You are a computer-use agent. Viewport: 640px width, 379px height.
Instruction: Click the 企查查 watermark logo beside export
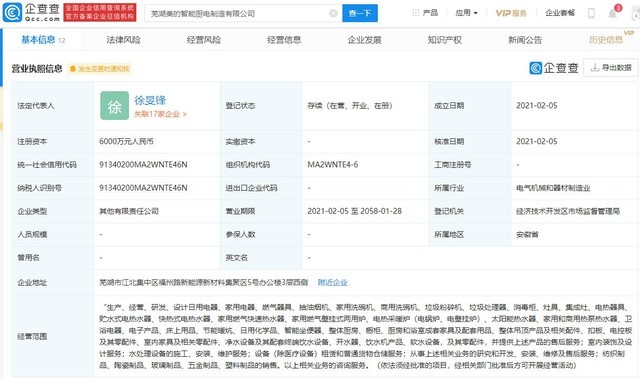coord(554,68)
